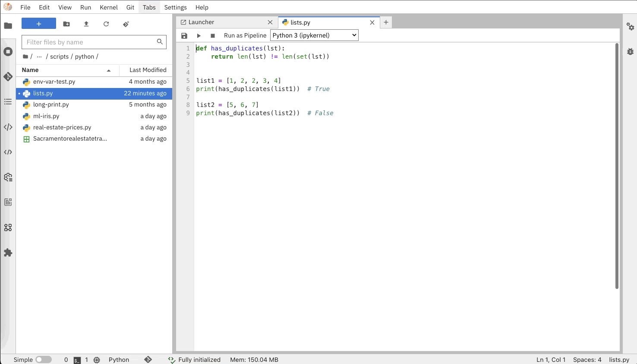Open the Component Catalogs sidebar panel

8,227
